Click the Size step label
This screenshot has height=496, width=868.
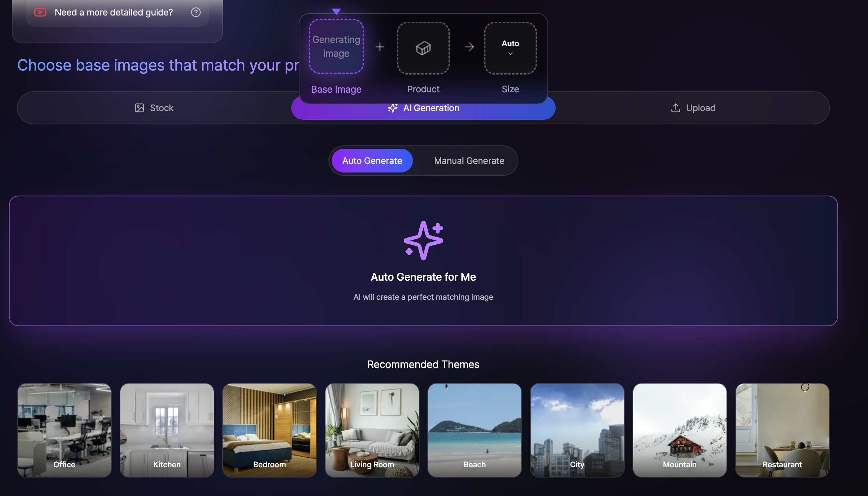point(510,89)
